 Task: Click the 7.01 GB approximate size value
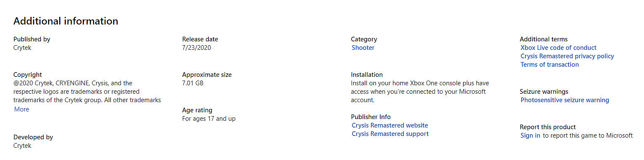193,83
